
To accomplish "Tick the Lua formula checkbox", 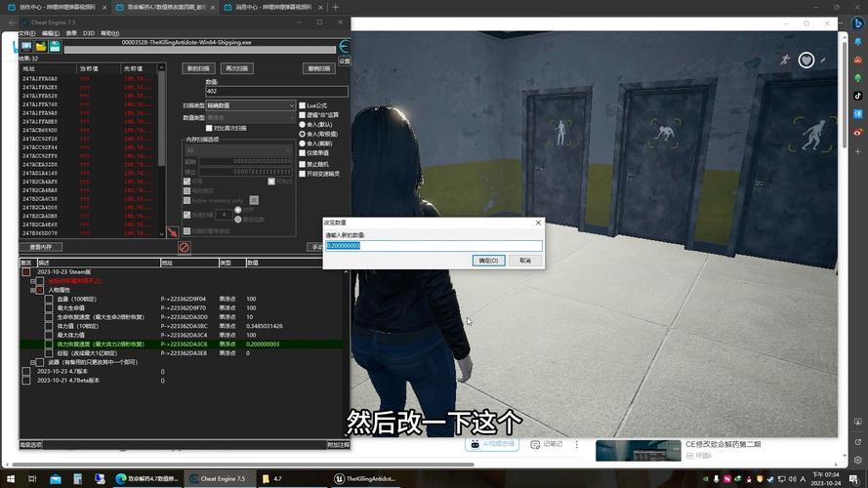I will pyautogui.click(x=303, y=105).
